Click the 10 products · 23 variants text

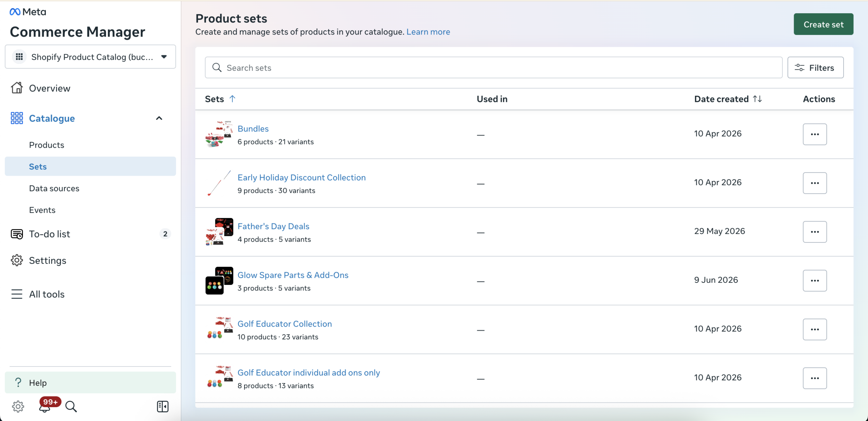[x=278, y=337]
